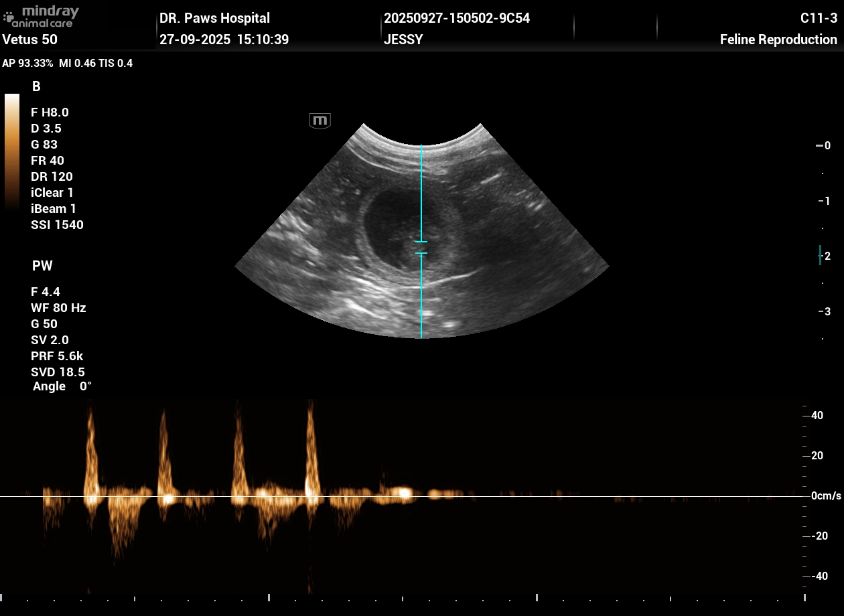Click the Mindray animal care logo
The height and width of the screenshot is (616, 844).
42,16
